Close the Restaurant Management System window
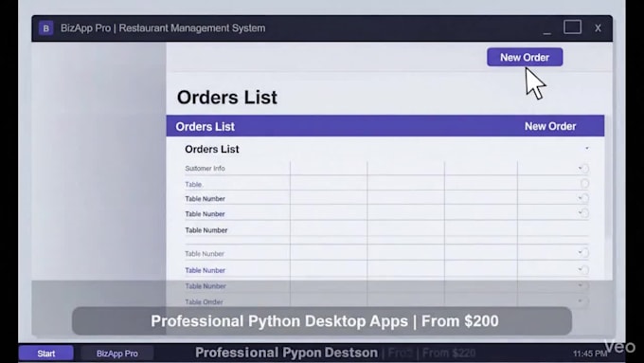 click(598, 27)
